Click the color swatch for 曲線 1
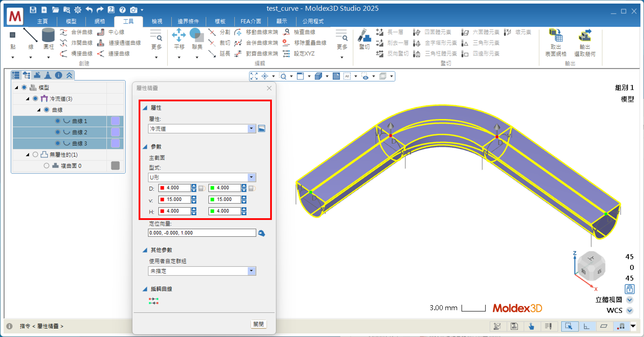 115,121
